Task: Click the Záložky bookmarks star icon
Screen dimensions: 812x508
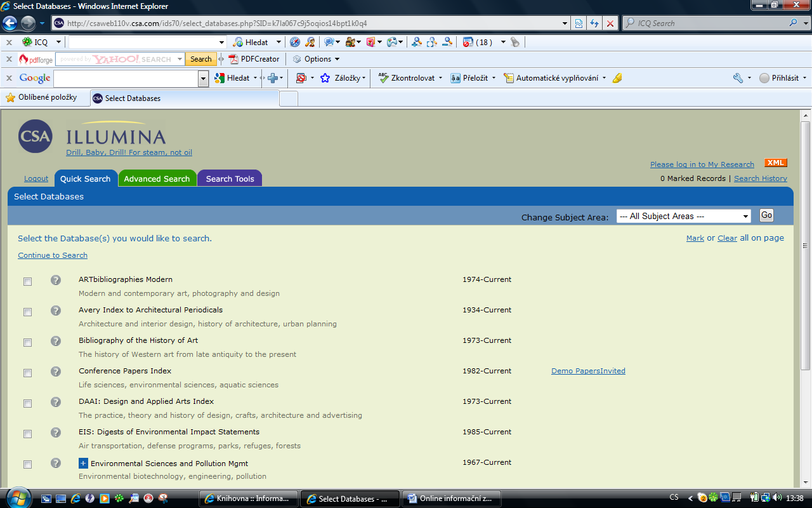Action: [x=325, y=78]
